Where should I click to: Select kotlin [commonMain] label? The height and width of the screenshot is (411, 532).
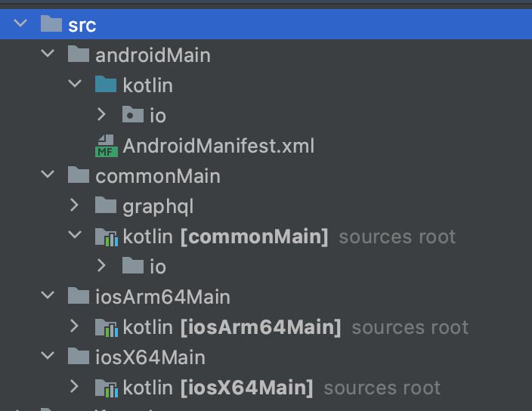pos(226,236)
